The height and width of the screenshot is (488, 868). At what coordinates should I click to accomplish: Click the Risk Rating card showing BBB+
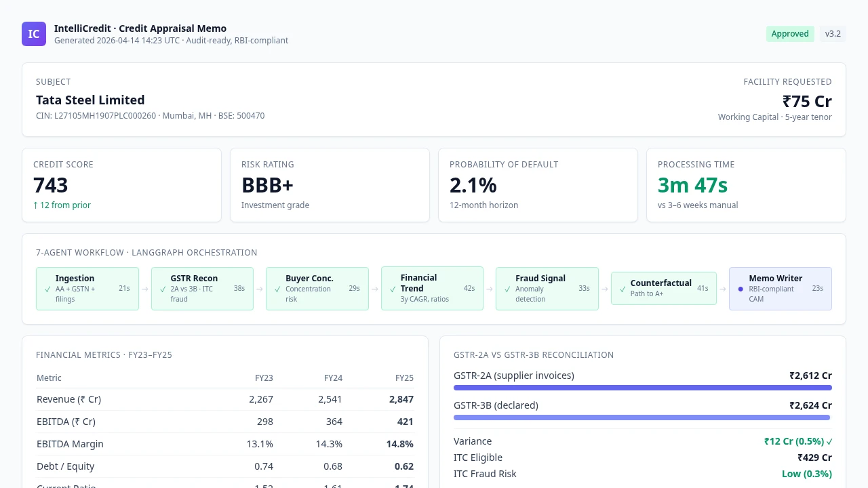click(330, 185)
